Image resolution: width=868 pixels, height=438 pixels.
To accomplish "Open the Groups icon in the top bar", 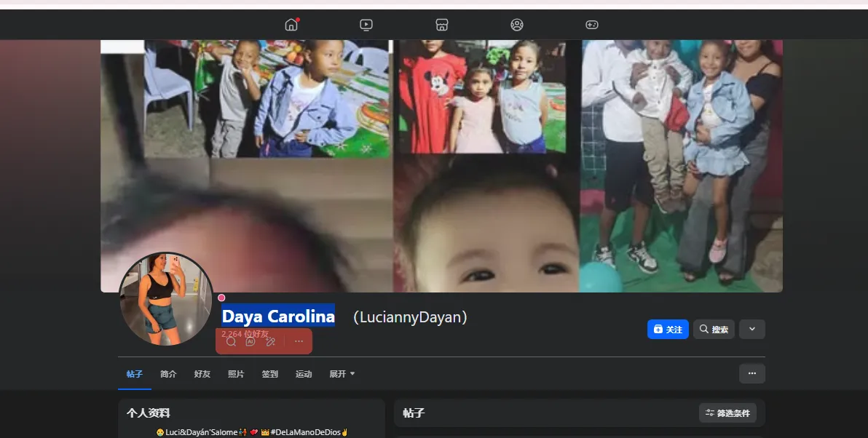I will 517,25.
